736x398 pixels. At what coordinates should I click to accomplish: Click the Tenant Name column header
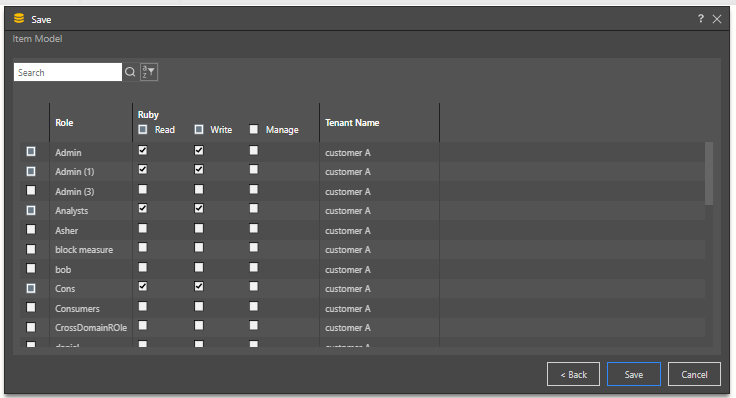(352, 122)
